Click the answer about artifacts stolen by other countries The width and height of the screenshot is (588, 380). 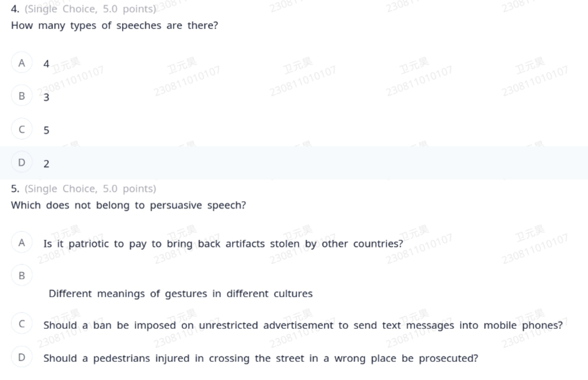click(x=223, y=244)
